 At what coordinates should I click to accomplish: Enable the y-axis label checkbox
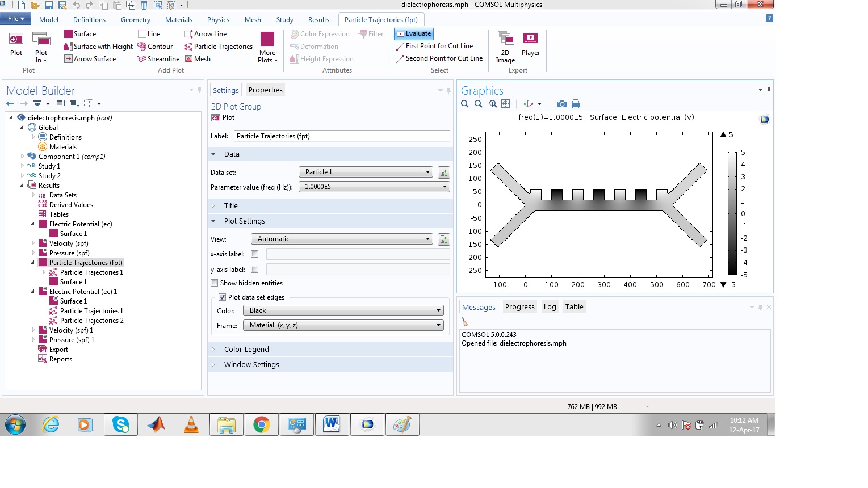click(254, 270)
